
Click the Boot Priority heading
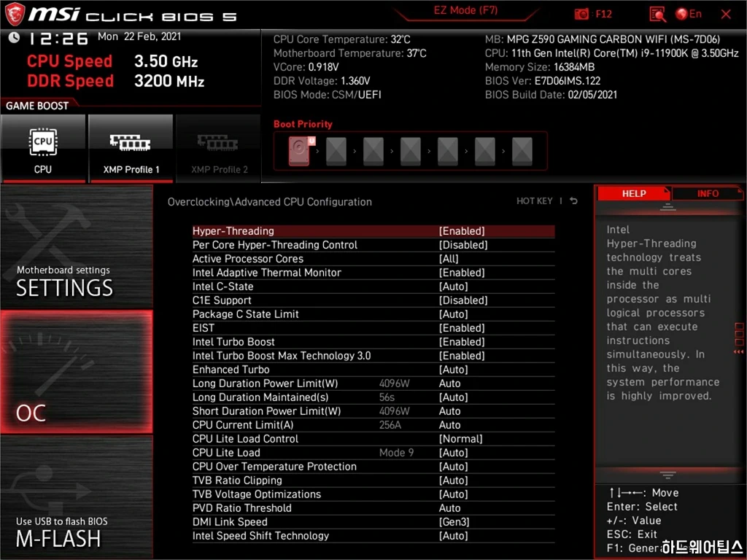303,124
